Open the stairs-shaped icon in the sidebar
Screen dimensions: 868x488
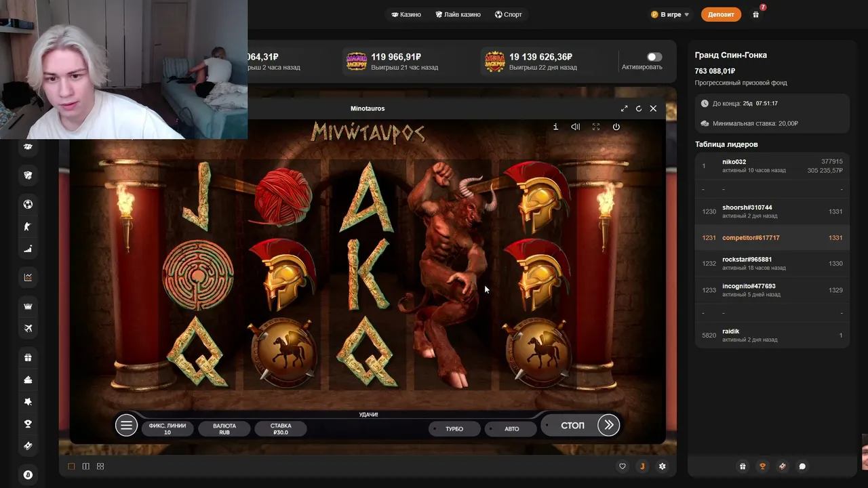tap(28, 249)
